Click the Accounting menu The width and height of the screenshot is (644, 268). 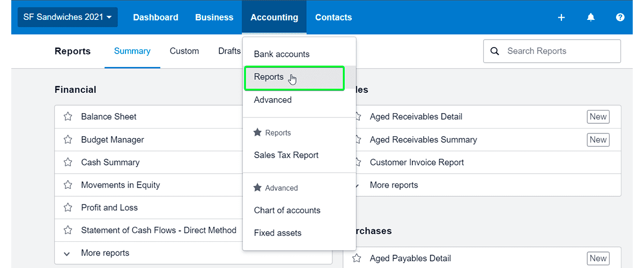[x=274, y=17]
